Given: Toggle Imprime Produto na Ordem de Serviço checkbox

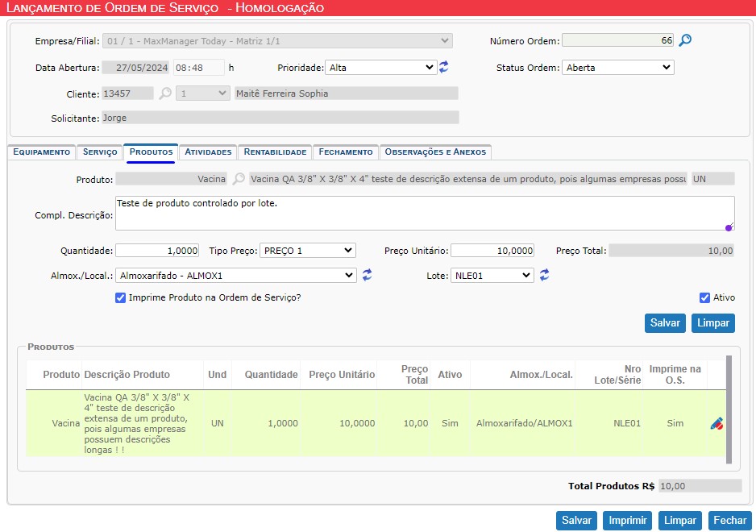Looking at the screenshot, I should (x=121, y=297).
